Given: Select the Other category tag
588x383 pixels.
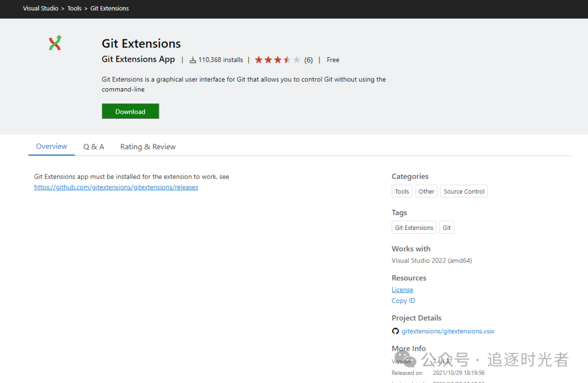Looking at the screenshot, I should click(426, 191).
